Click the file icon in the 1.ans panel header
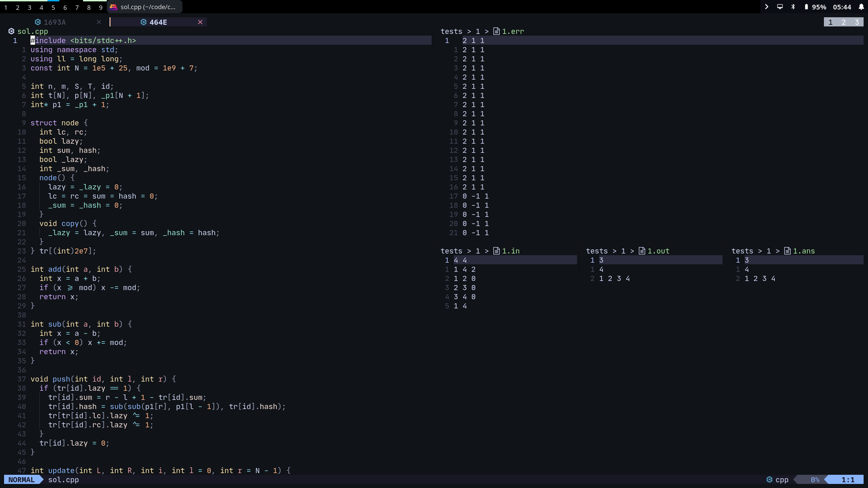This screenshot has width=868, height=488. [x=787, y=251]
